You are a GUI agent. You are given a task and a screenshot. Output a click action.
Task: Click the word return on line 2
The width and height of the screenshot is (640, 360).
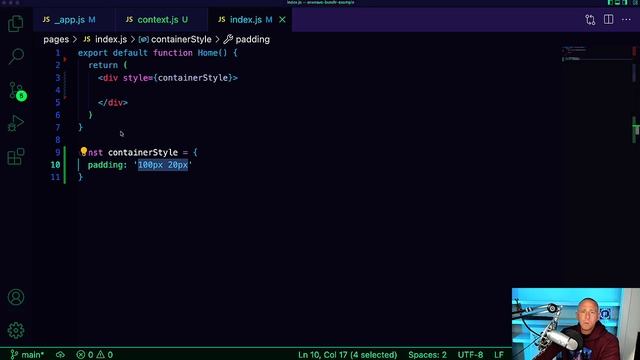click(103, 65)
